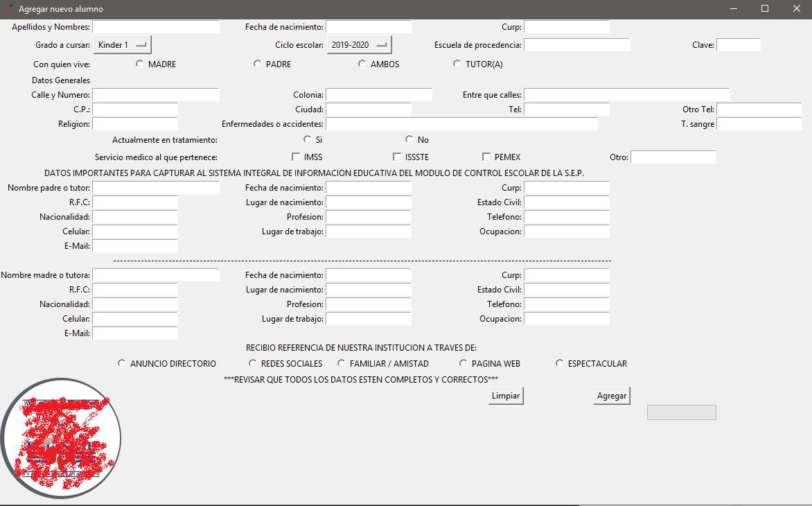Click the Agregar button

click(612, 396)
